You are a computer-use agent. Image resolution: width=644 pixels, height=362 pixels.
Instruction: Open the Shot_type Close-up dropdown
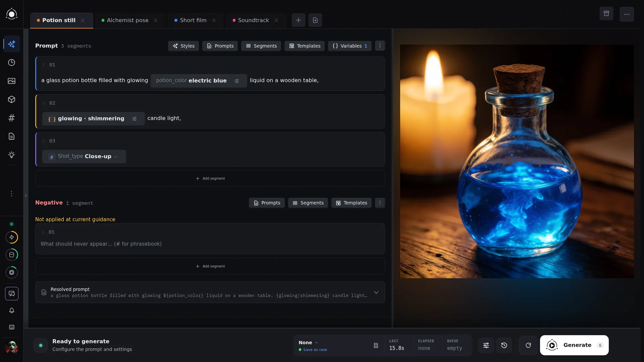[x=84, y=157]
